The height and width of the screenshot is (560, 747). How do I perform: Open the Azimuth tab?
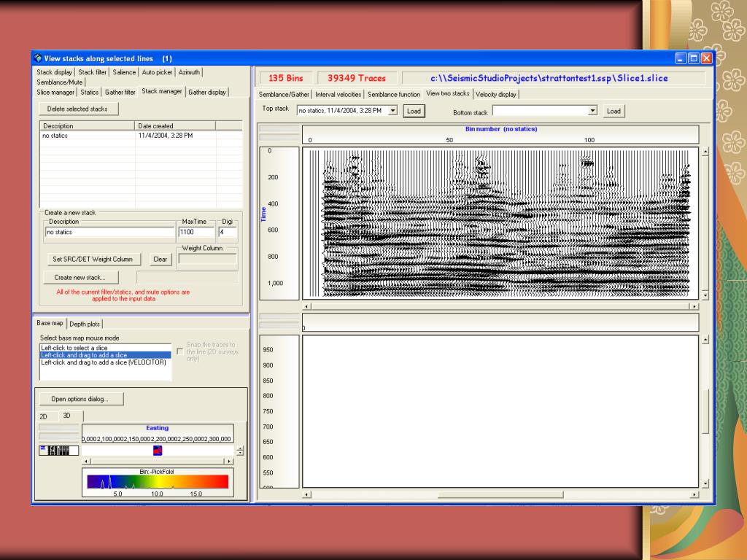(189, 72)
